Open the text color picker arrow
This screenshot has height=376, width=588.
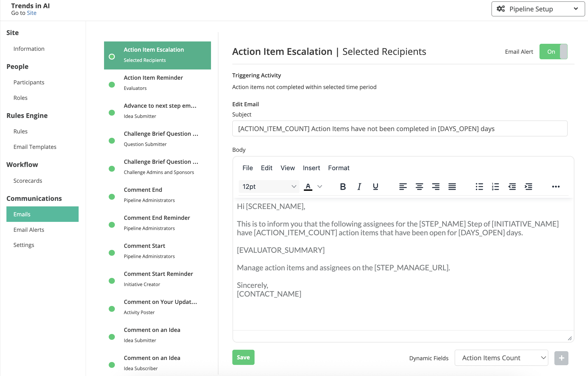pyautogui.click(x=320, y=187)
